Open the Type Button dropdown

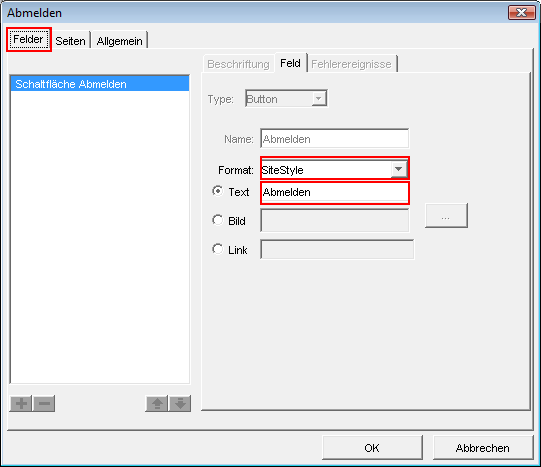click(286, 99)
